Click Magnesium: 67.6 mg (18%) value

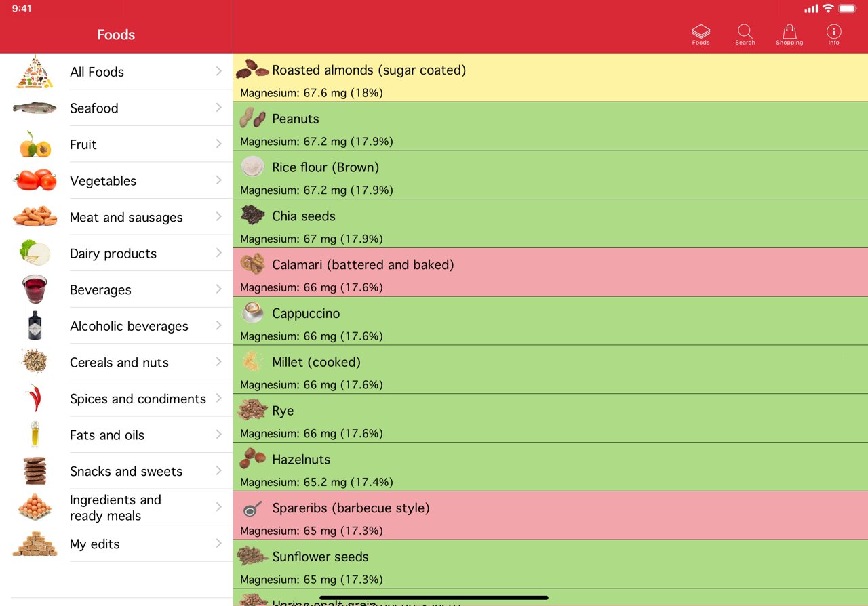tap(311, 93)
